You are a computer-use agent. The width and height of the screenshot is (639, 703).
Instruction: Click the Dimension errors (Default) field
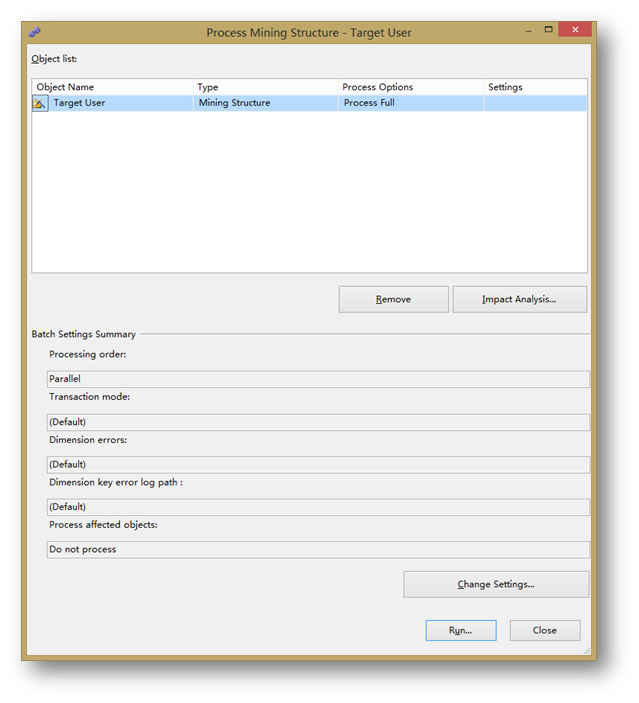318,465
